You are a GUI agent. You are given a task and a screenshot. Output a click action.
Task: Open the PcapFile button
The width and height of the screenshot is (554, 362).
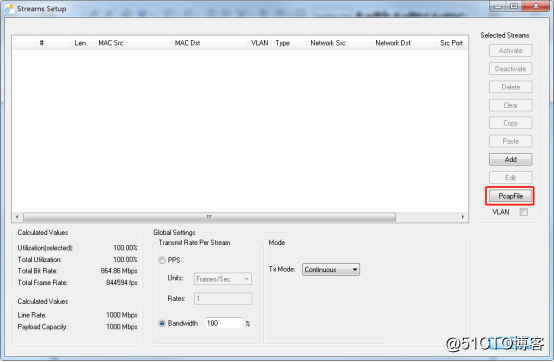click(x=510, y=196)
